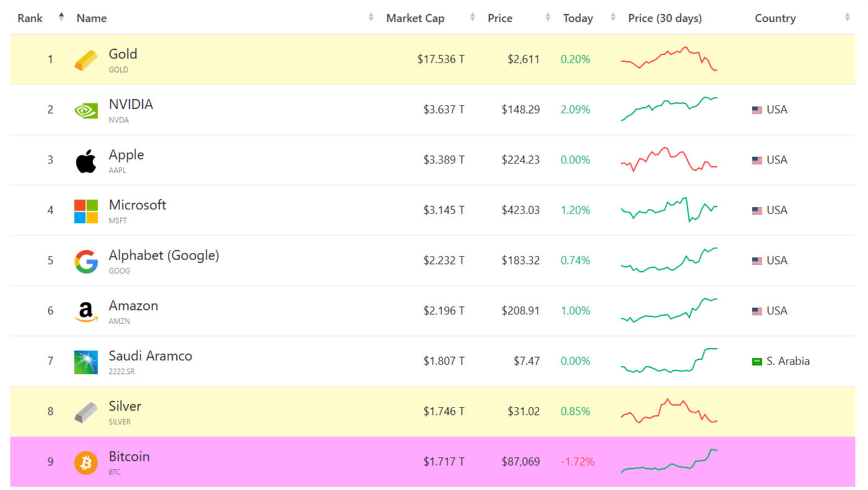
Task: Sort by Today column header
Action: pos(578,18)
